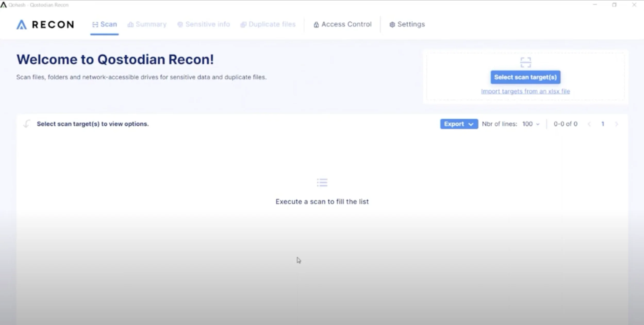Switch to the Summary tab

(147, 24)
